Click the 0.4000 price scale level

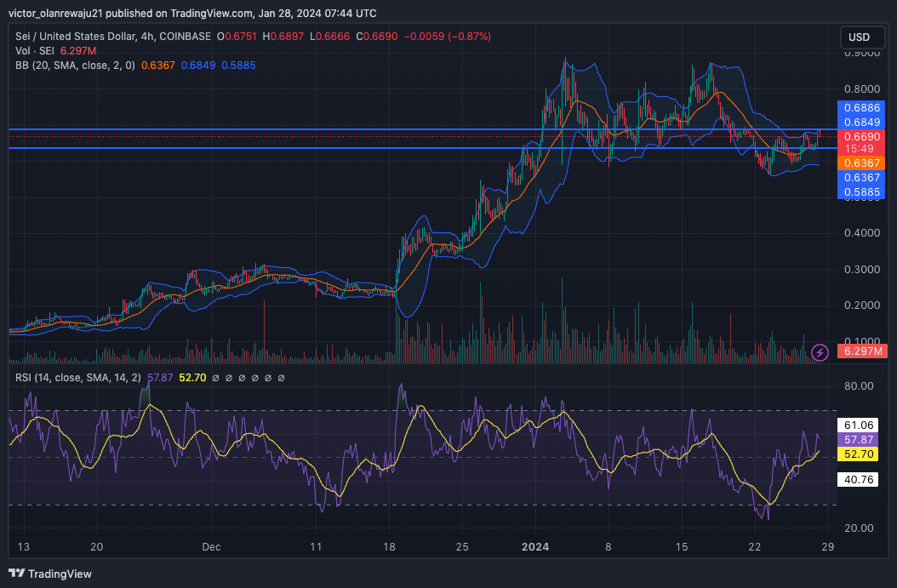click(x=862, y=233)
